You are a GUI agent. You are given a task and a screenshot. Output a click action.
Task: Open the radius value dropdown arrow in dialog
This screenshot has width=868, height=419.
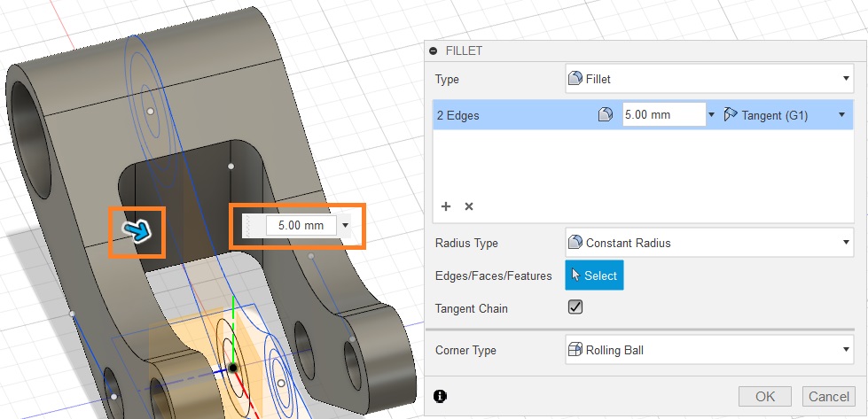[x=711, y=115]
